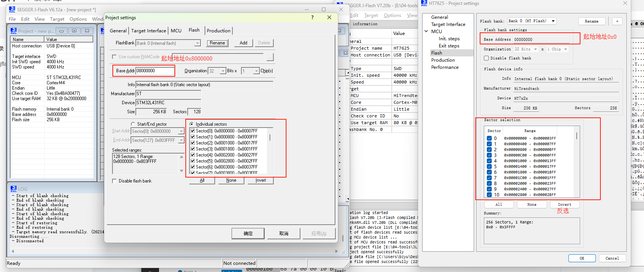The image size is (644, 272).
Task: Select General in HT7625 tree
Action: coord(439,17)
